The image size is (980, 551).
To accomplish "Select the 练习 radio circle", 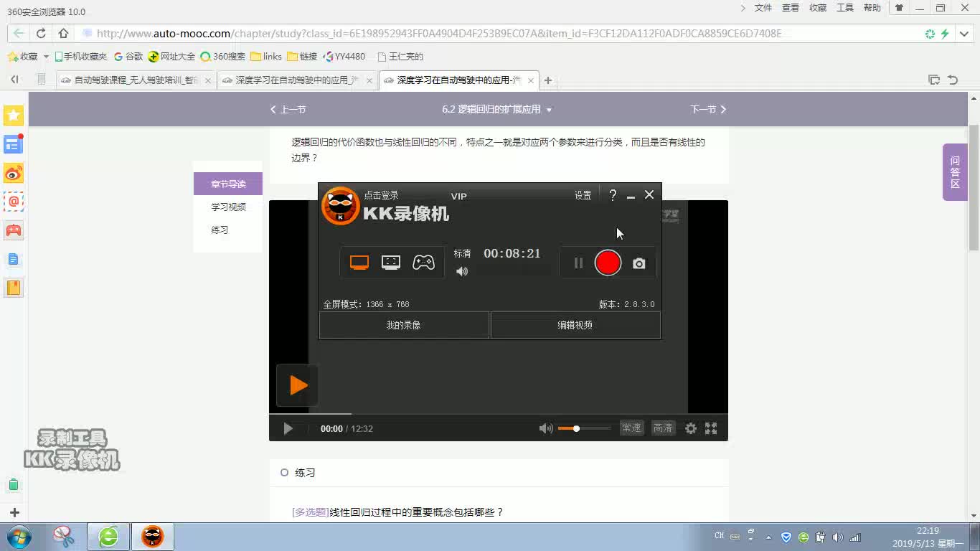I will click(x=284, y=472).
